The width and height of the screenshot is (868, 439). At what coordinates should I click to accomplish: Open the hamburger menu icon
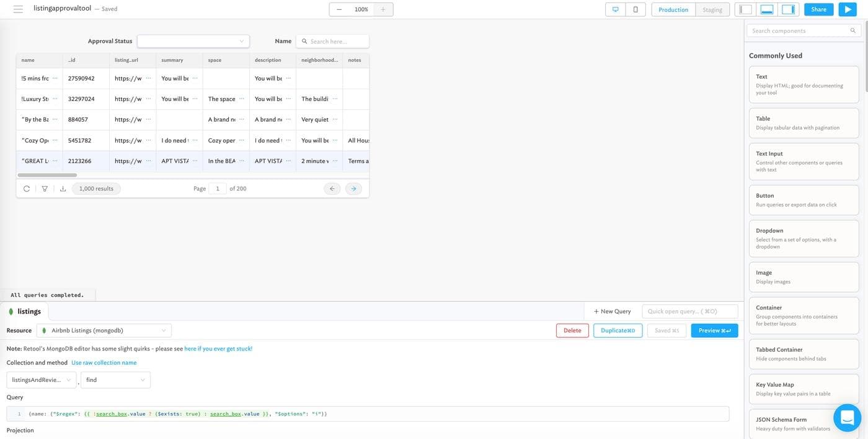[18, 9]
